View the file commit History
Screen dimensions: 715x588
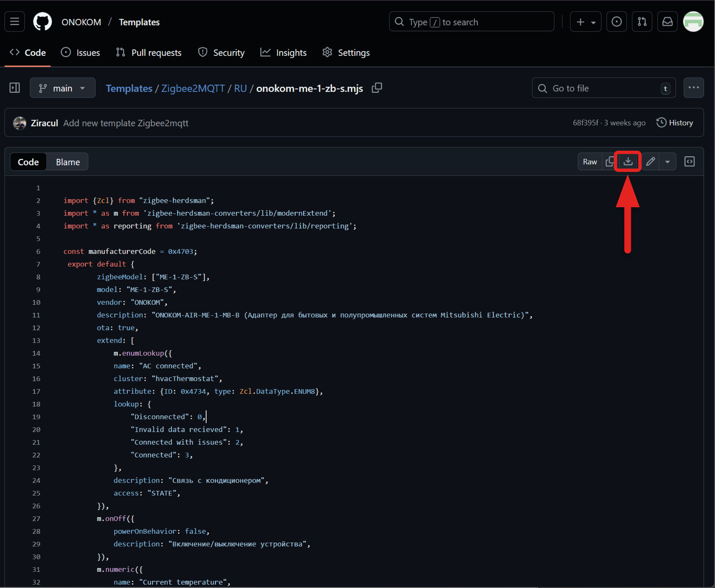(x=674, y=123)
